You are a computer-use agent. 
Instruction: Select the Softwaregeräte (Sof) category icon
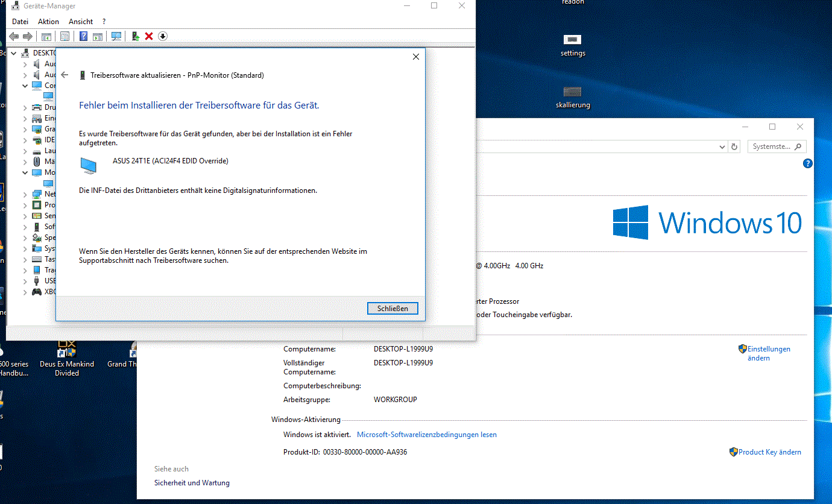coord(36,227)
